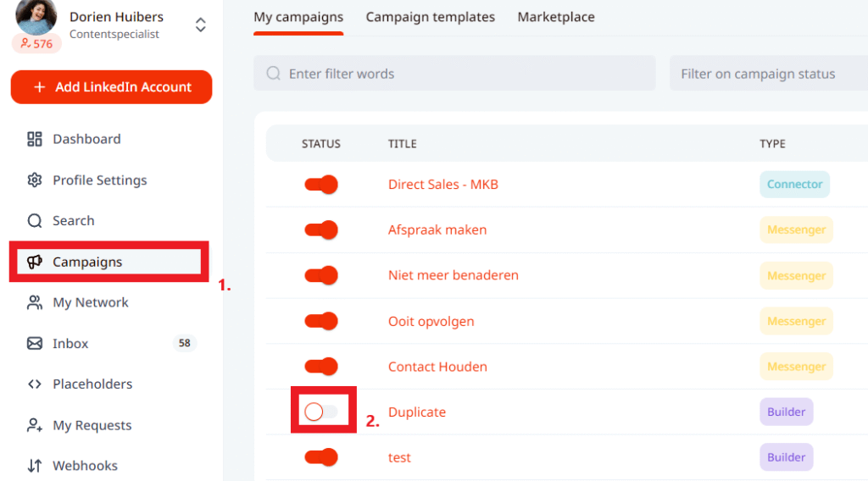
Task: Disable the Direct Sales - MKB campaign toggle
Action: pyautogui.click(x=321, y=185)
